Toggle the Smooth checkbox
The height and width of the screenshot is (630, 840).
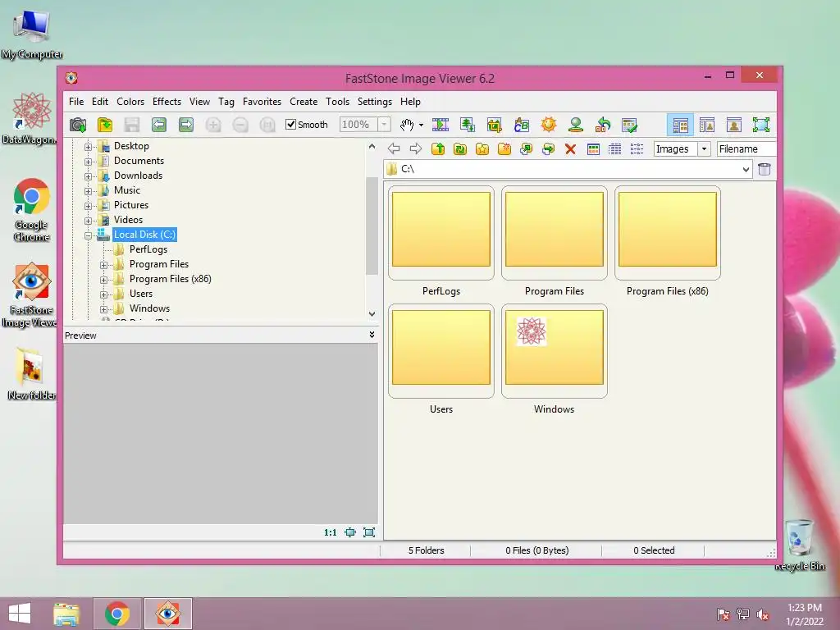(x=291, y=125)
